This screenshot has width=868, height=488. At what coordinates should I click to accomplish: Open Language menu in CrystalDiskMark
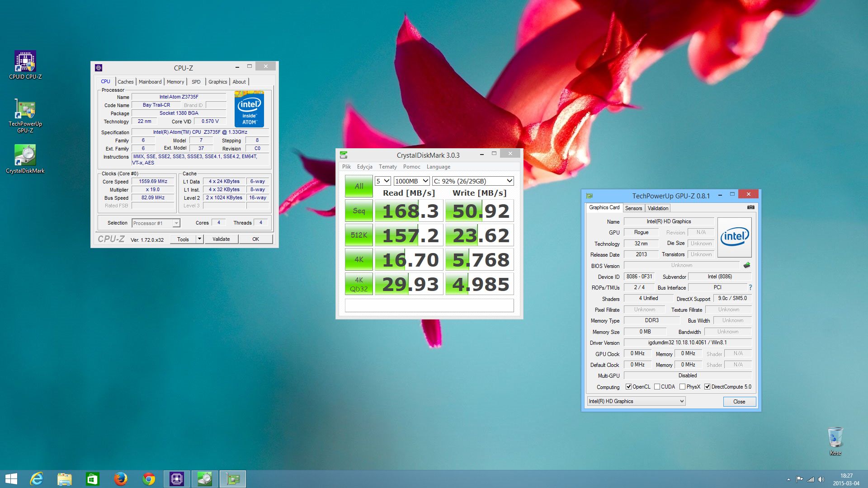pos(438,167)
